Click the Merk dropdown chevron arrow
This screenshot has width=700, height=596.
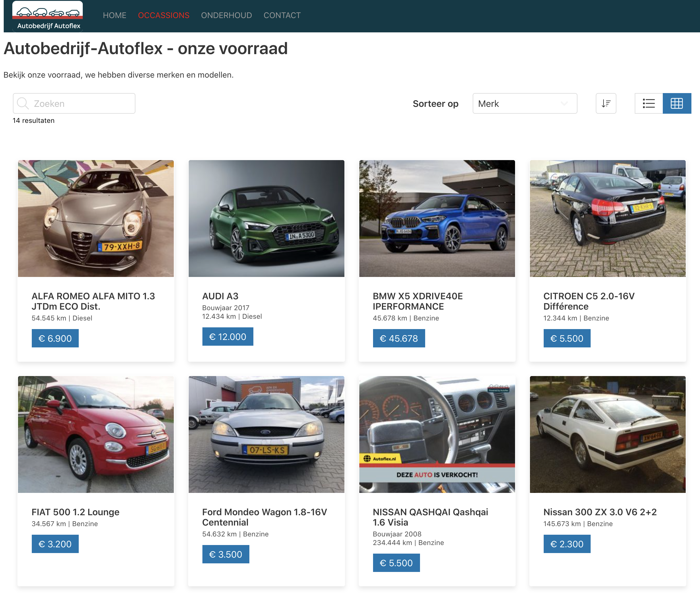tap(564, 103)
